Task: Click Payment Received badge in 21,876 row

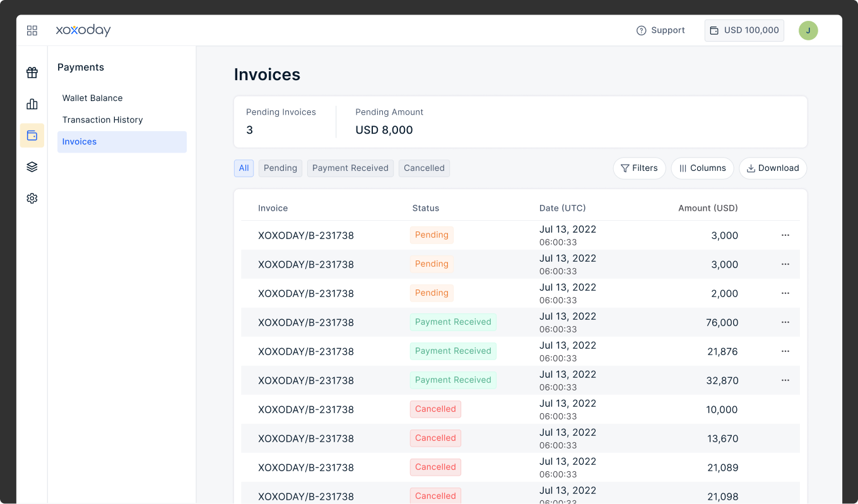Action: 453,351
